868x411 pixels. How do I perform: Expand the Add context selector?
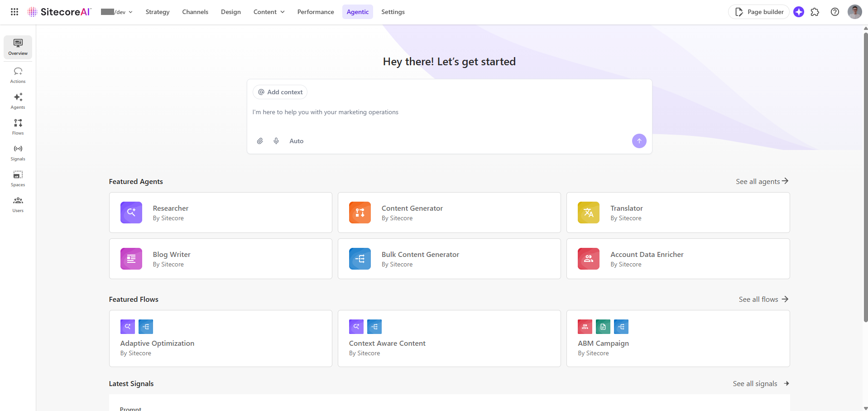(280, 92)
